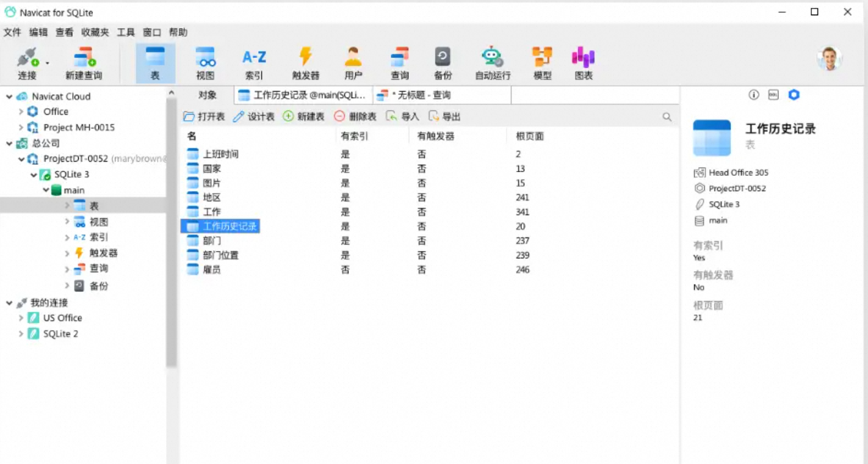
Task: Click the info icon in right panel
Action: coord(754,95)
